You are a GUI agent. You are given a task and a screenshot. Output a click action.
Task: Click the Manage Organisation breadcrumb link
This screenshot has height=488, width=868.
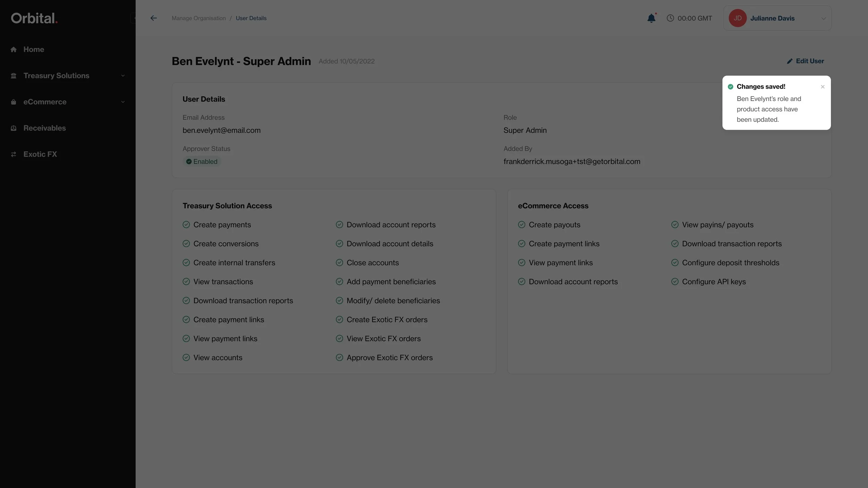(199, 18)
